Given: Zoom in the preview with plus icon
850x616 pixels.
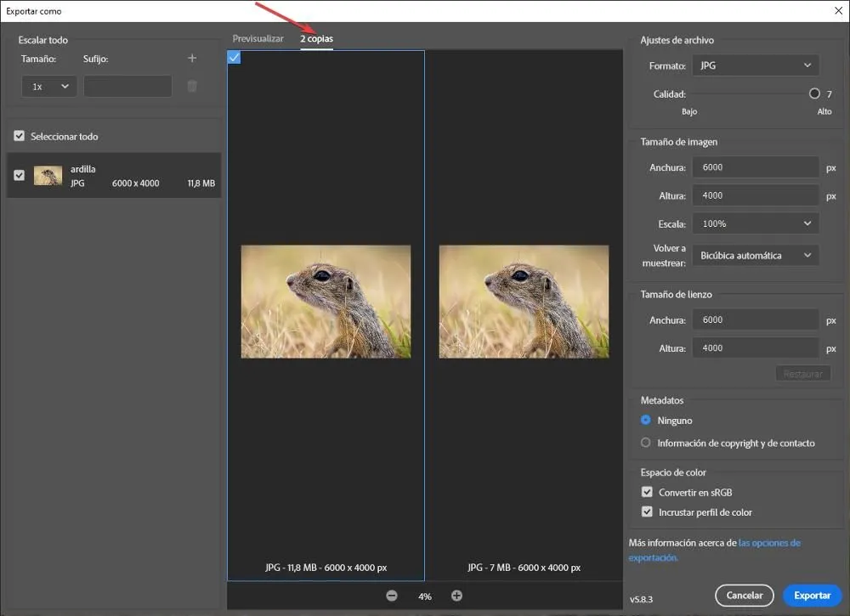Looking at the screenshot, I should click(x=457, y=596).
